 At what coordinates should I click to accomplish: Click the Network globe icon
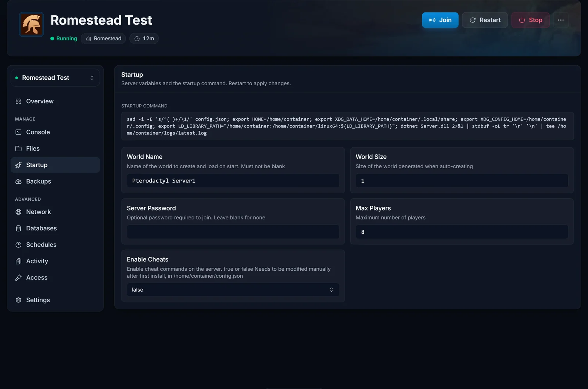[18, 212]
